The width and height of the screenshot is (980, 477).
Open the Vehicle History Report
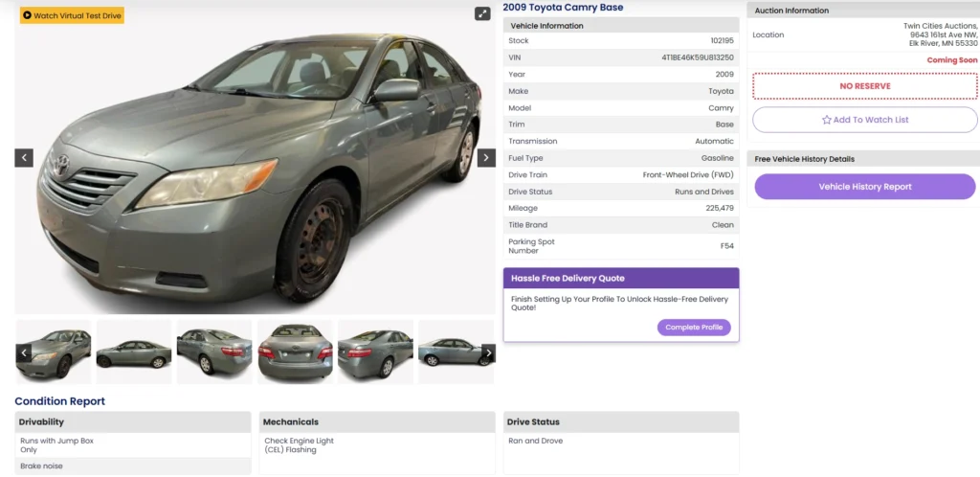864,187
